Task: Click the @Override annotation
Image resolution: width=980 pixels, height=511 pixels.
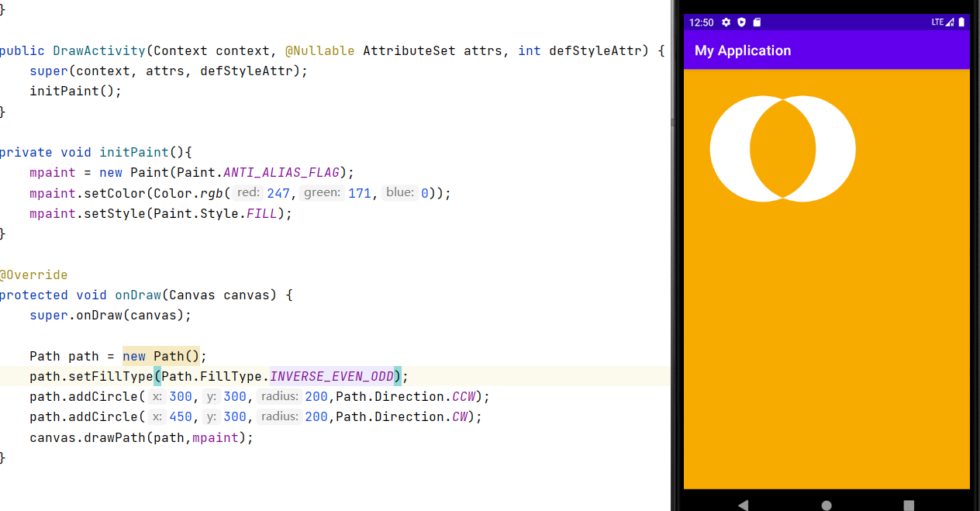Action: click(x=34, y=274)
